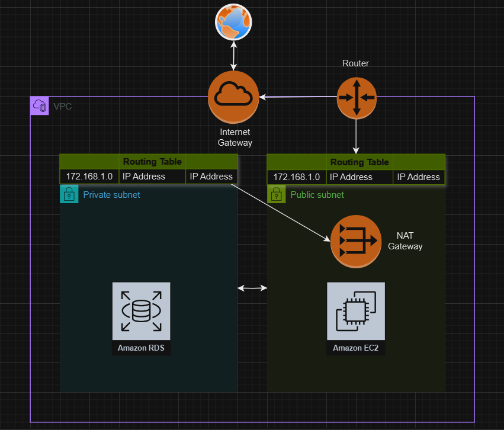504x430 pixels.
Task: Click the Public subnet lock icon
Action: coord(276,194)
